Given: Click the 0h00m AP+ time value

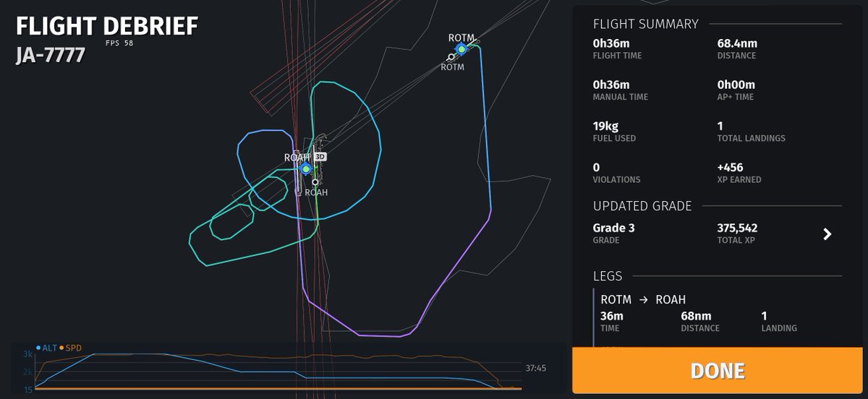Looking at the screenshot, I should [736, 85].
